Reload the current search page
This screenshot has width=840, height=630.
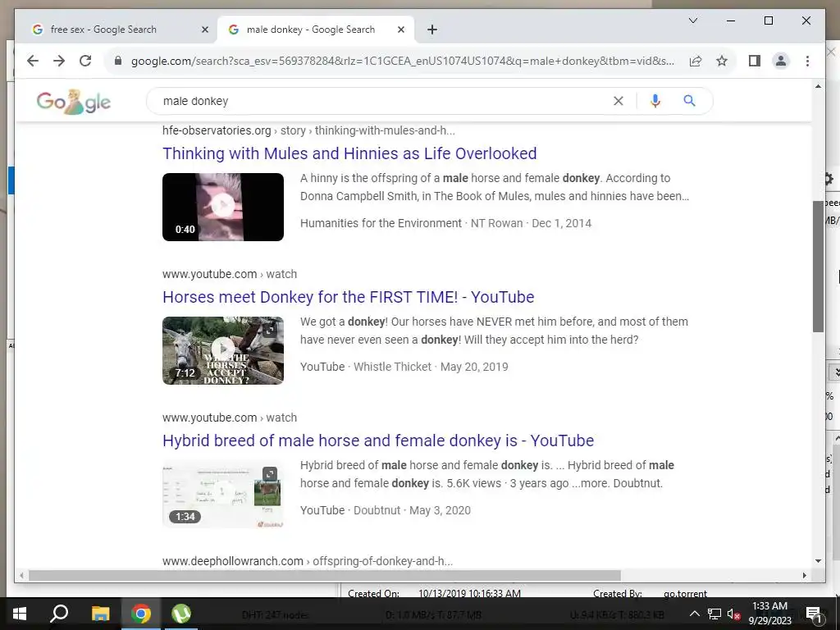point(85,61)
